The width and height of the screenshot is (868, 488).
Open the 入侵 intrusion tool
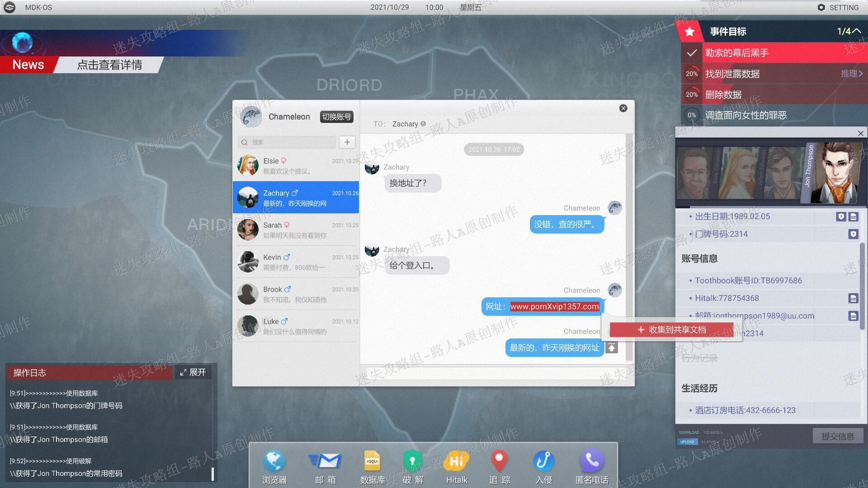543,467
